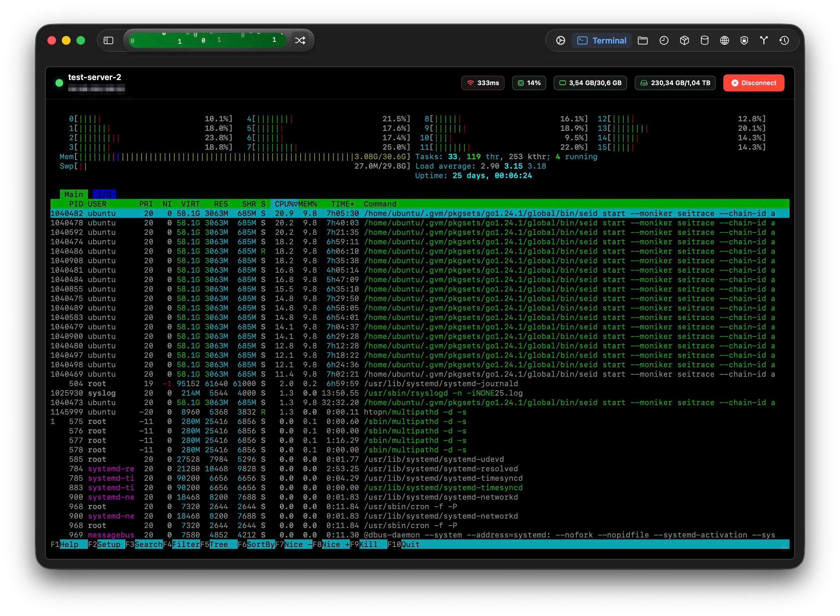Click the 333ms latency indicator badge

click(482, 83)
